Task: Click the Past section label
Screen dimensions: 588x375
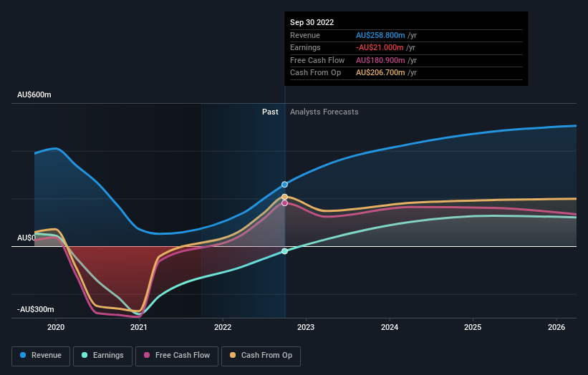Action: 270,112
